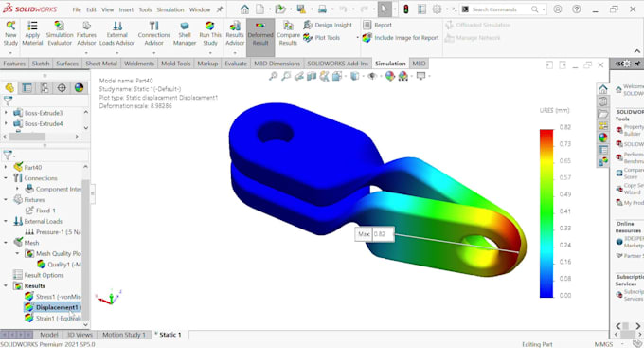Image resolution: width=644 pixels, height=348 pixels.
Task: Switch to the 3D Views bottom tab
Action: (80, 335)
